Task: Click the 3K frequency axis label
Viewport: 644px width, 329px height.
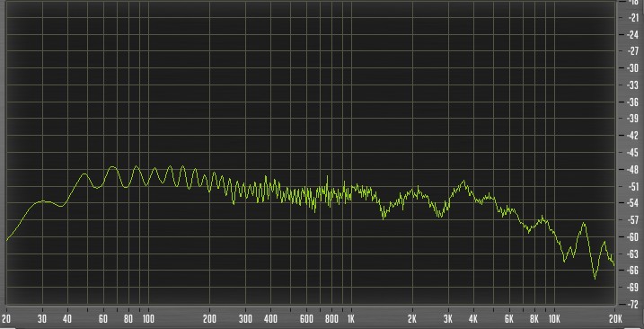Action: [448, 319]
